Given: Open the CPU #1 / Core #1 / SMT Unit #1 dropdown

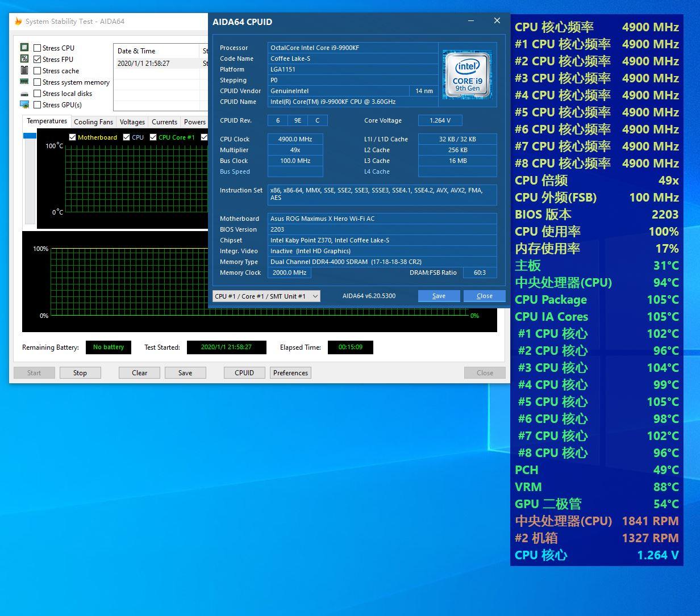Looking at the screenshot, I should [x=266, y=296].
